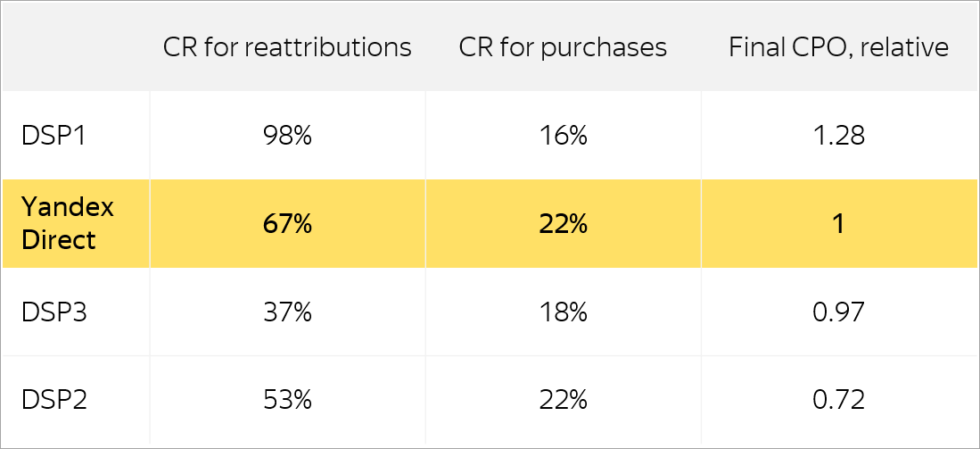This screenshot has height=449, width=980.
Task: Click the 'Final CPO, relative' column header
Action: click(x=839, y=47)
